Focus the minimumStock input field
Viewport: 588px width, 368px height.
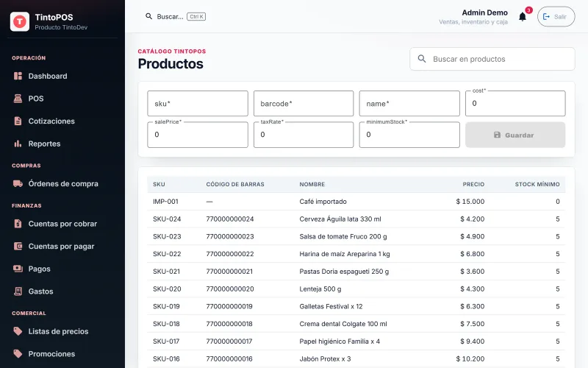[x=409, y=135]
